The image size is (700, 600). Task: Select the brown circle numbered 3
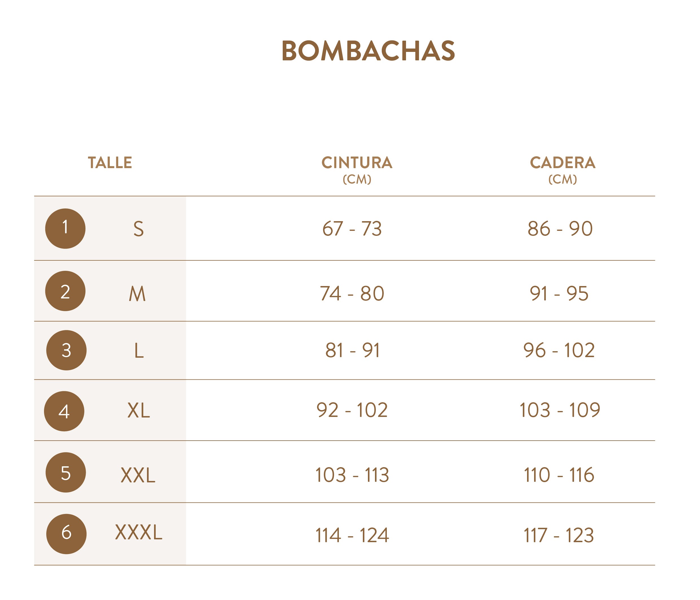click(x=66, y=350)
